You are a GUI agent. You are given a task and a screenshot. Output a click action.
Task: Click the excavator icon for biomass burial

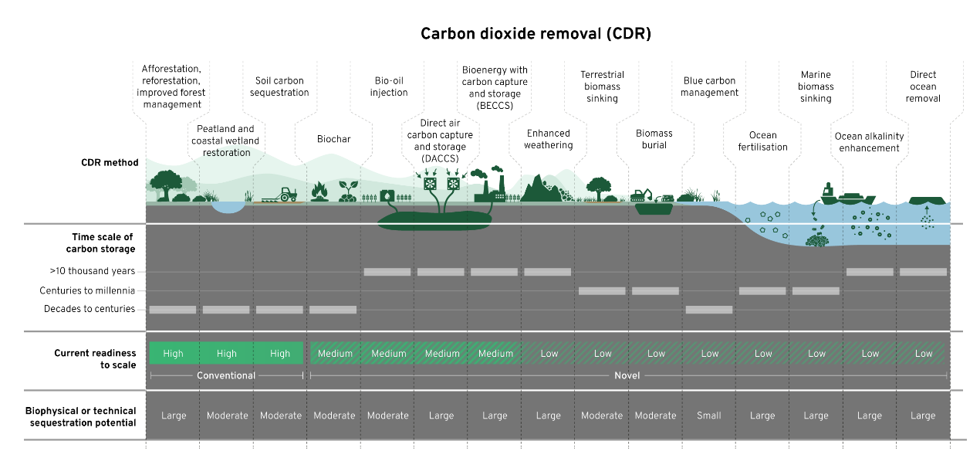[x=643, y=195]
